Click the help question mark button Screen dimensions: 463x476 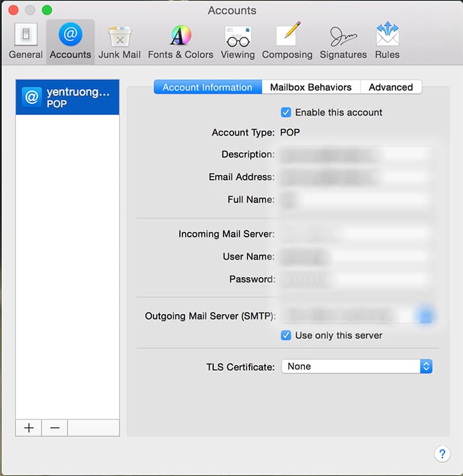(x=442, y=454)
